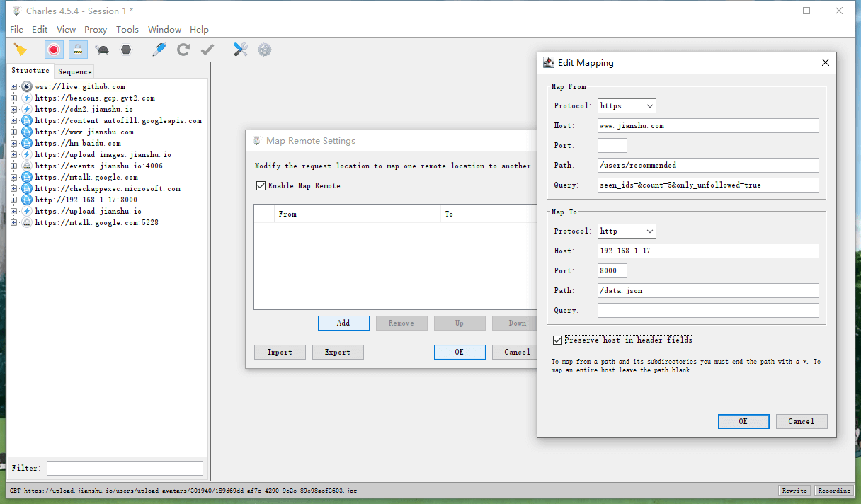Select www.jianshu.com globe icon
Screen dimensions: 861x504
point(27,132)
